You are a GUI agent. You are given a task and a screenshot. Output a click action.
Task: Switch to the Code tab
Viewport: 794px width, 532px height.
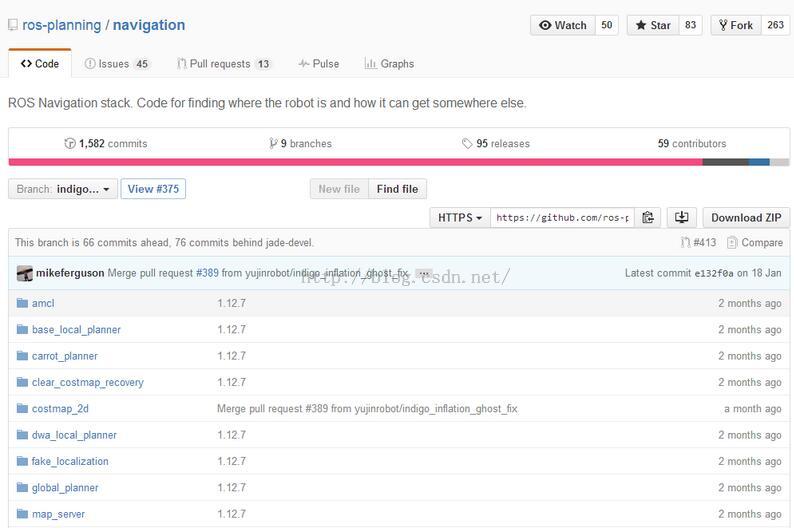[x=39, y=64]
